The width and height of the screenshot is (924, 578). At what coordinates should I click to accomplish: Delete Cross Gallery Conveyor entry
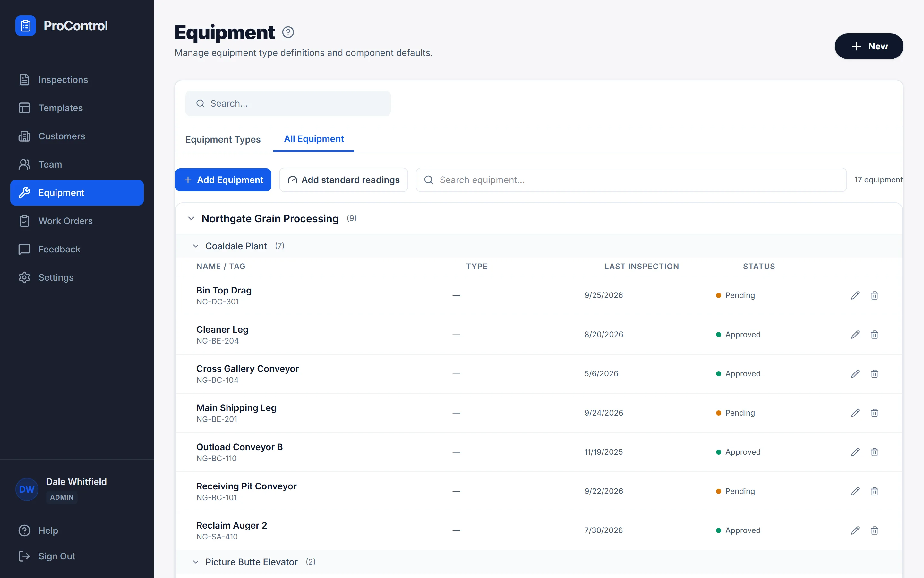pyautogui.click(x=874, y=374)
